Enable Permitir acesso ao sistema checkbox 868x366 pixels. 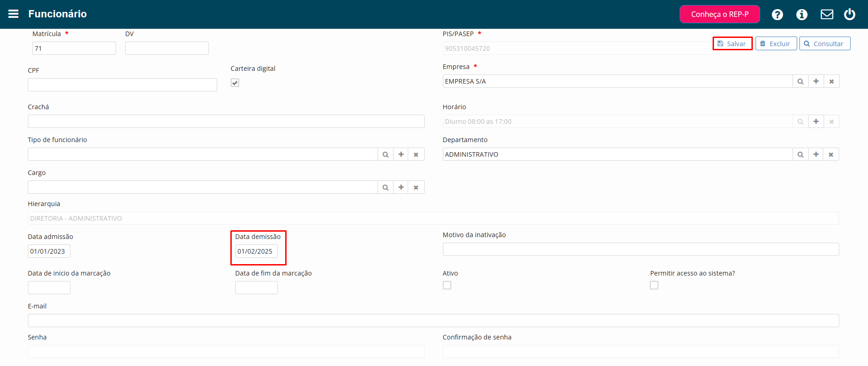654,285
